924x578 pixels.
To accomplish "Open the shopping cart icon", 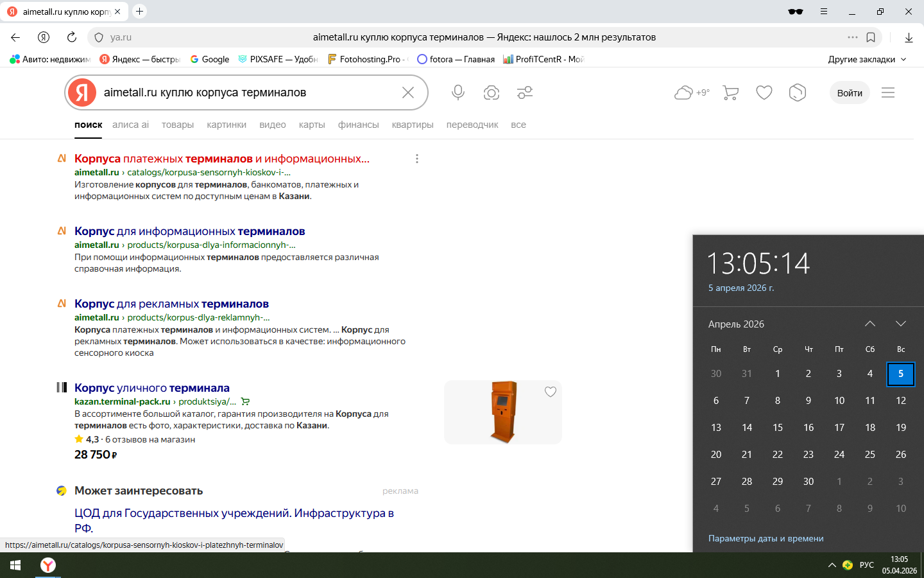I will point(730,92).
